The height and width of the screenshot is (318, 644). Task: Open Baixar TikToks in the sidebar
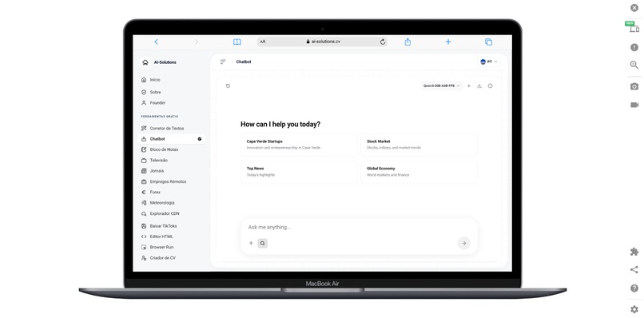coord(172,226)
